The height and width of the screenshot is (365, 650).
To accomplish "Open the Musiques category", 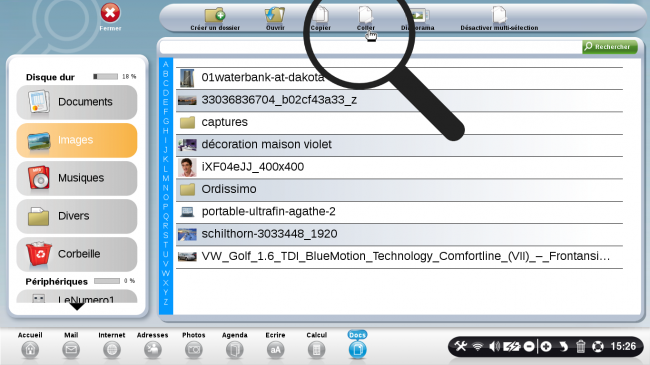I will [x=77, y=178].
